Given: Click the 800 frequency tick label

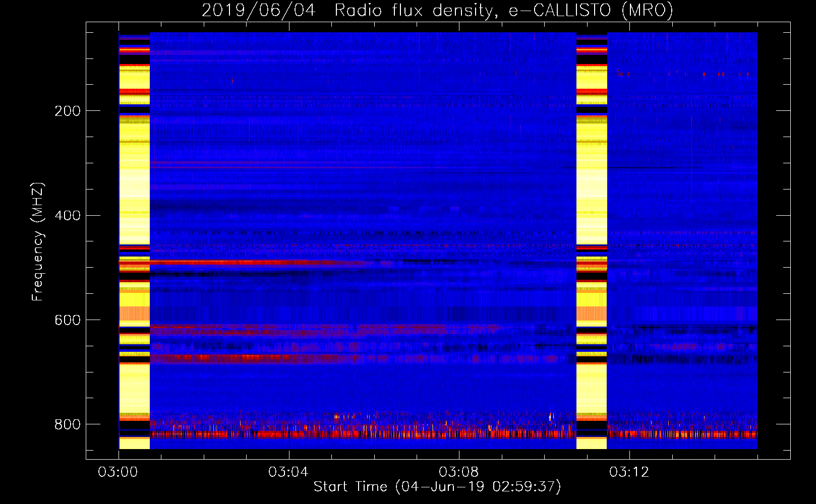Looking at the screenshot, I should click(68, 424).
